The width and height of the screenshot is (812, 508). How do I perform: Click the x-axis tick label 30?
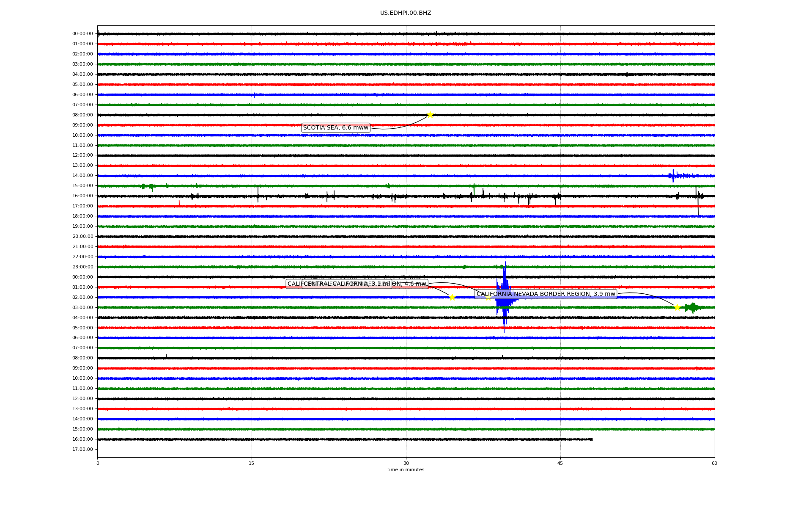click(406, 463)
